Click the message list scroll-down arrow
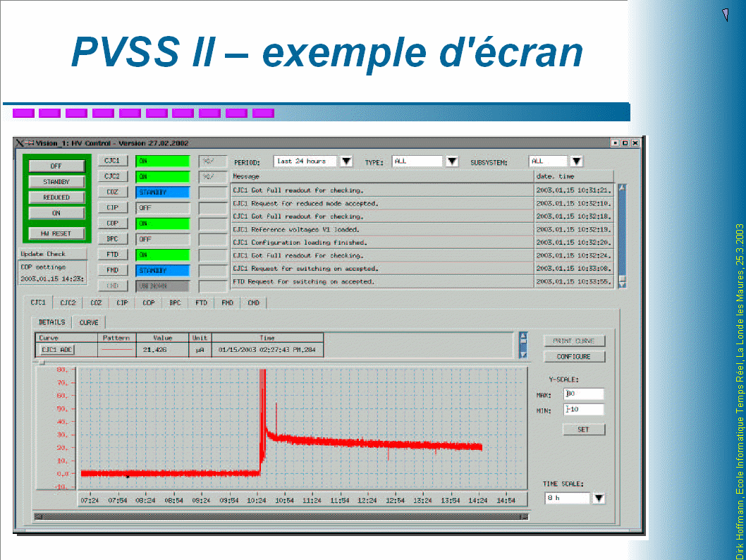Image resolution: width=746 pixels, height=560 pixels. pyautogui.click(x=622, y=284)
